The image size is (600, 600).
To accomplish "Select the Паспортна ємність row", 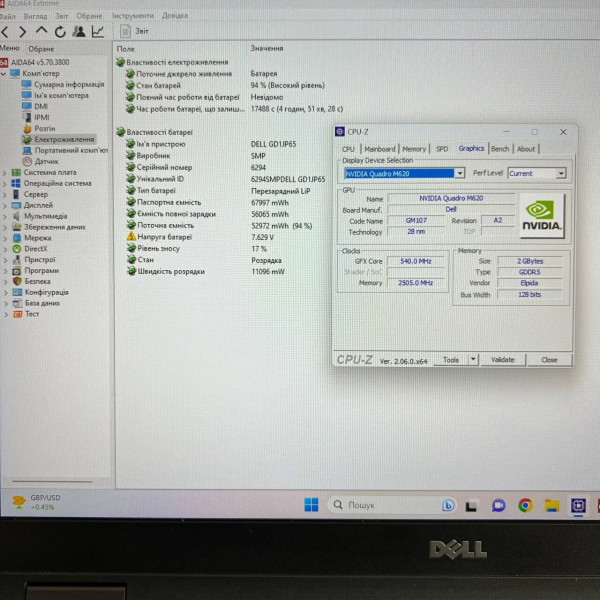I will point(207,202).
